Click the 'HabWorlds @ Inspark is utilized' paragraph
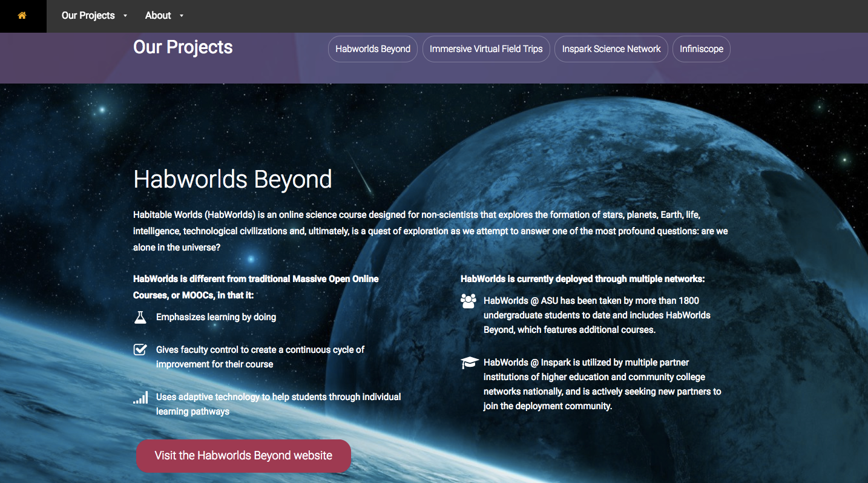Image resolution: width=868 pixels, height=483 pixels. point(602,384)
